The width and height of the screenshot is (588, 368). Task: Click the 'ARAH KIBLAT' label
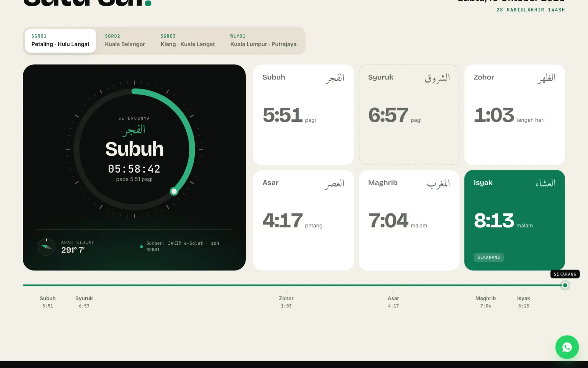[78, 242]
